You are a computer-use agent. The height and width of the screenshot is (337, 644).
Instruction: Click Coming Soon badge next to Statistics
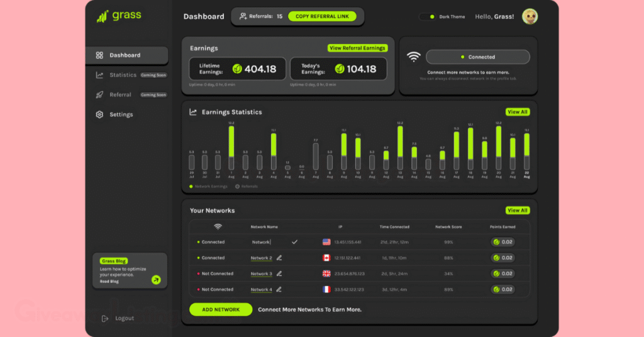pyautogui.click(x=153, y=75)
